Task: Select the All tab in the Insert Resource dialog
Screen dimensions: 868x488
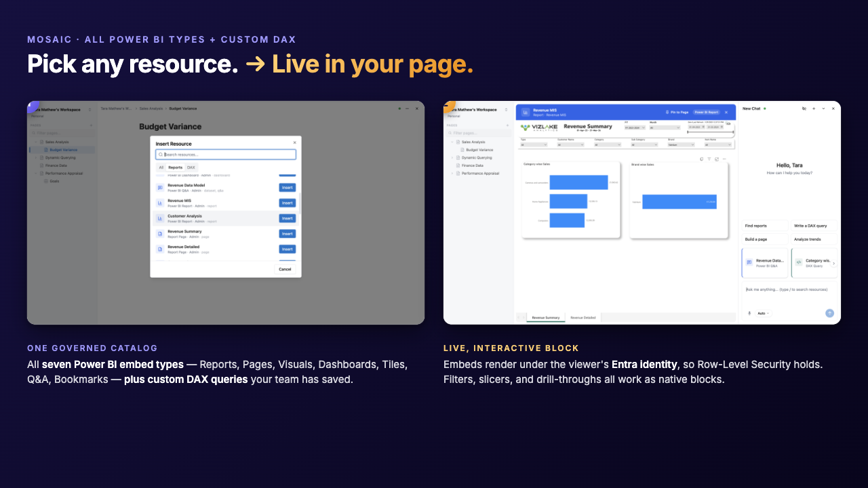Action: coord(161,167)
